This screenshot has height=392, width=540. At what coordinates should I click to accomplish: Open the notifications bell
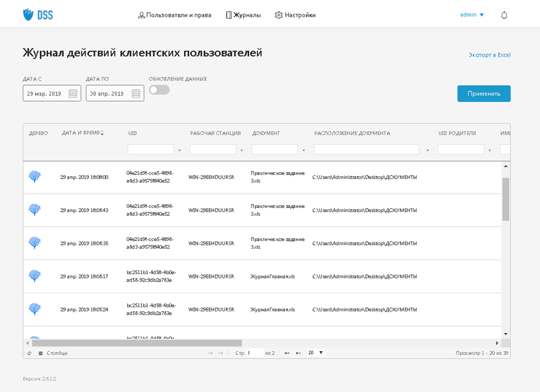[504, 15]
